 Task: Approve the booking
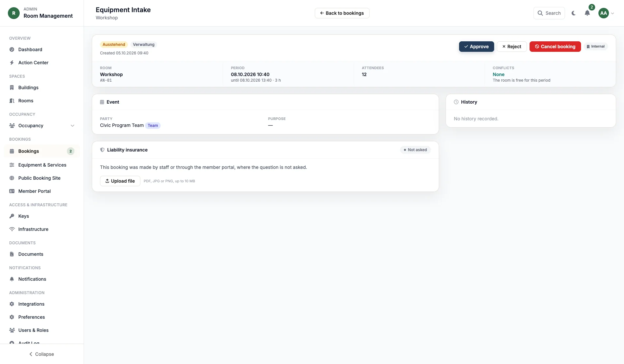[x=476, y=47]
